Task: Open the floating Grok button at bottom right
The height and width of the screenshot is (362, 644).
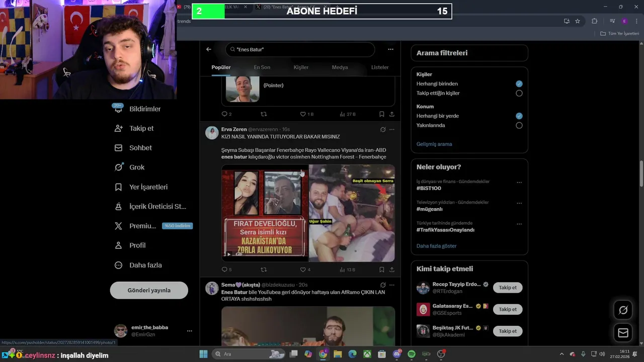Action: tap(623, 310)
